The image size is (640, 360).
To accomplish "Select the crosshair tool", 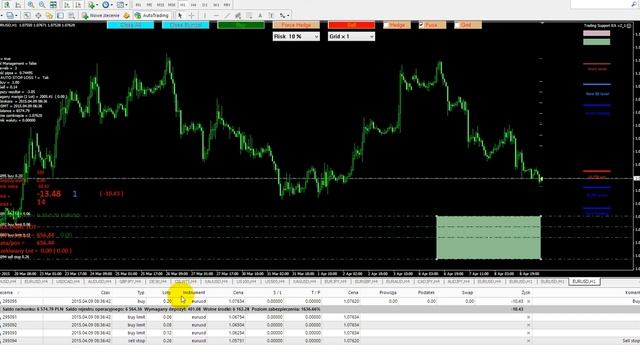I will coord(191,16).
